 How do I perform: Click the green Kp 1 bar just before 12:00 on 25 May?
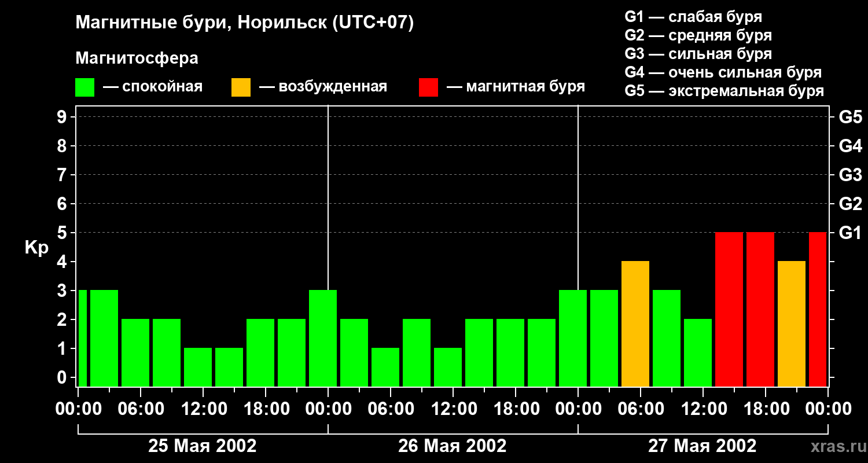(198, 367)
